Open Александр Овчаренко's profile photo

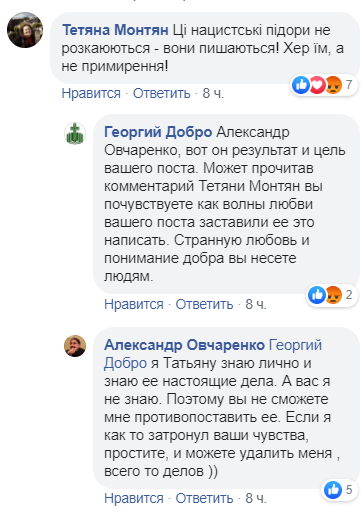75,346
